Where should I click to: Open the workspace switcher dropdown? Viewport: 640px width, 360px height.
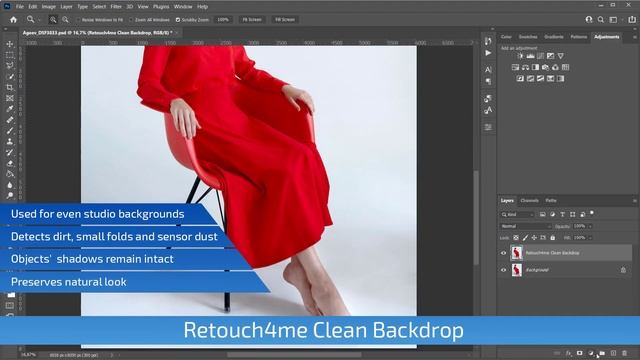613,20
